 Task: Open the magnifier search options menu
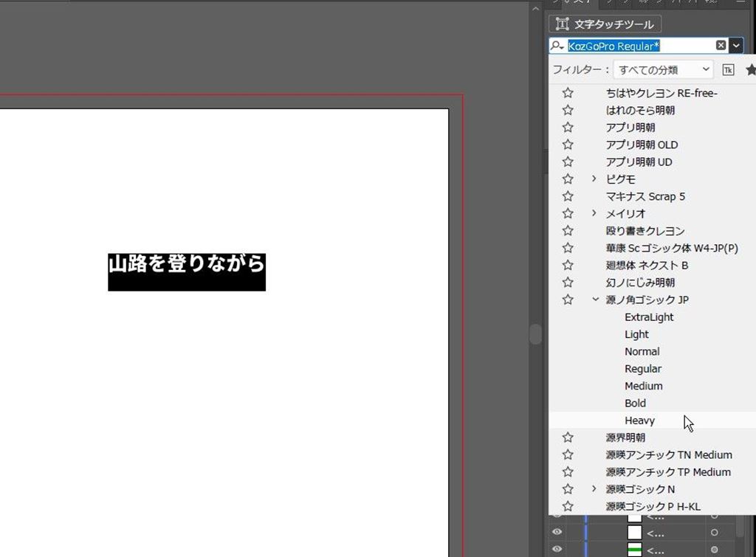pyautogui.click(x=557, y=46)
